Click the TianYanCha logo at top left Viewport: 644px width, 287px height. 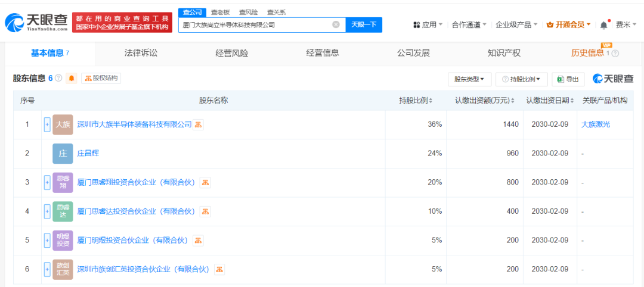[x=36, y=23]
